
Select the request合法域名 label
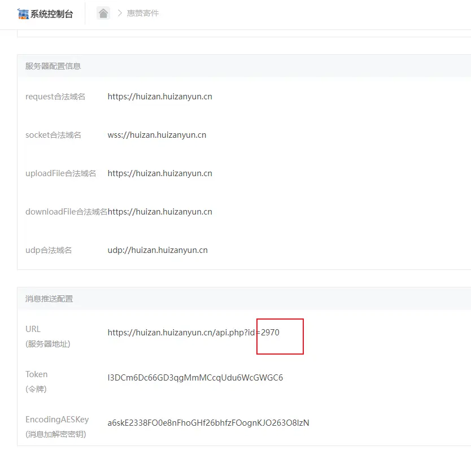pyautogui.click(x=55, y=97)
